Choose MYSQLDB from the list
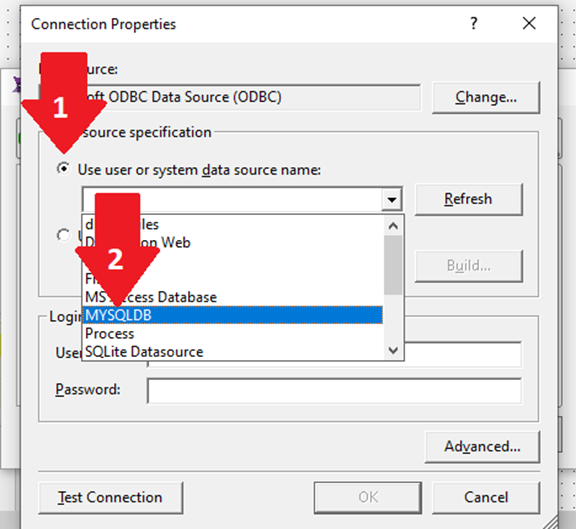This screenshot has width=576, height=529. point(233,315)
